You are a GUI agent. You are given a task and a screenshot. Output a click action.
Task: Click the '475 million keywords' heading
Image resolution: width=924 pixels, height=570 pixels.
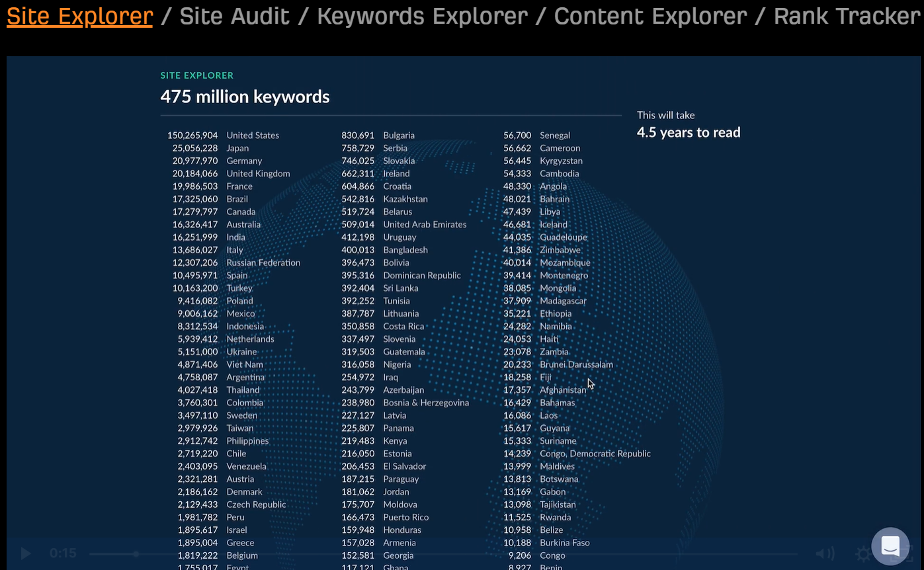click(245, 97)
